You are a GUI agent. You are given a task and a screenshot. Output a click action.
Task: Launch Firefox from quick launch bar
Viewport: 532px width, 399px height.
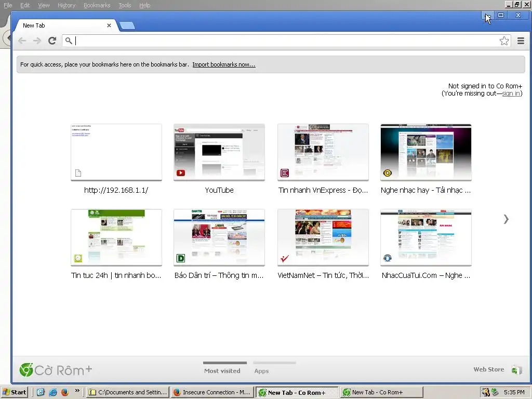[64, 392]
